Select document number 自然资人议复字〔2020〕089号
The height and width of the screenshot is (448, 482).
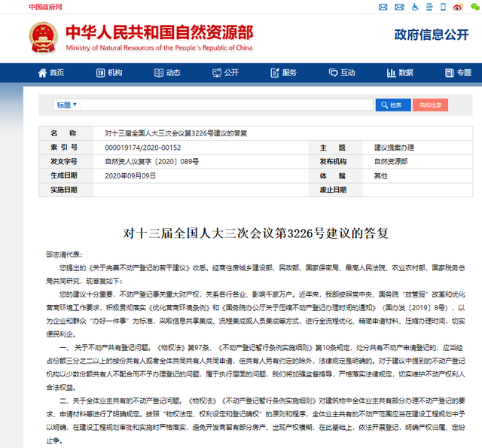(152, 162)
